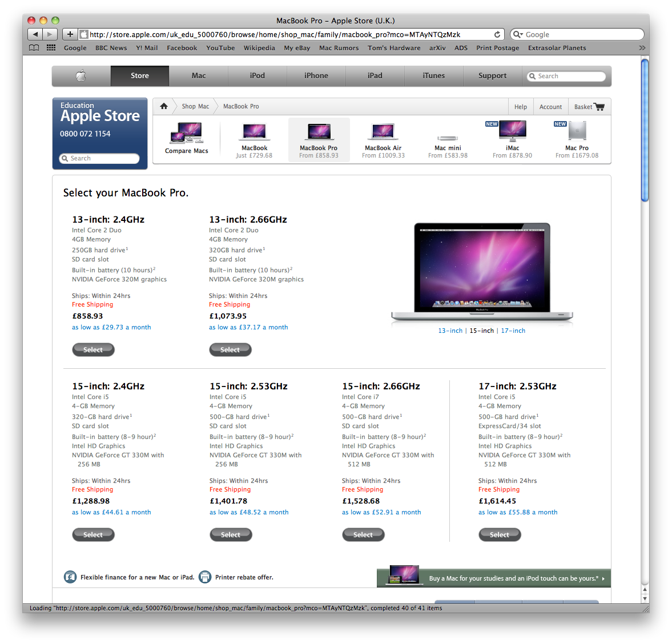Open the bookmarks book icon
This screenshot has height=644, width=672.
pos(34,47)
